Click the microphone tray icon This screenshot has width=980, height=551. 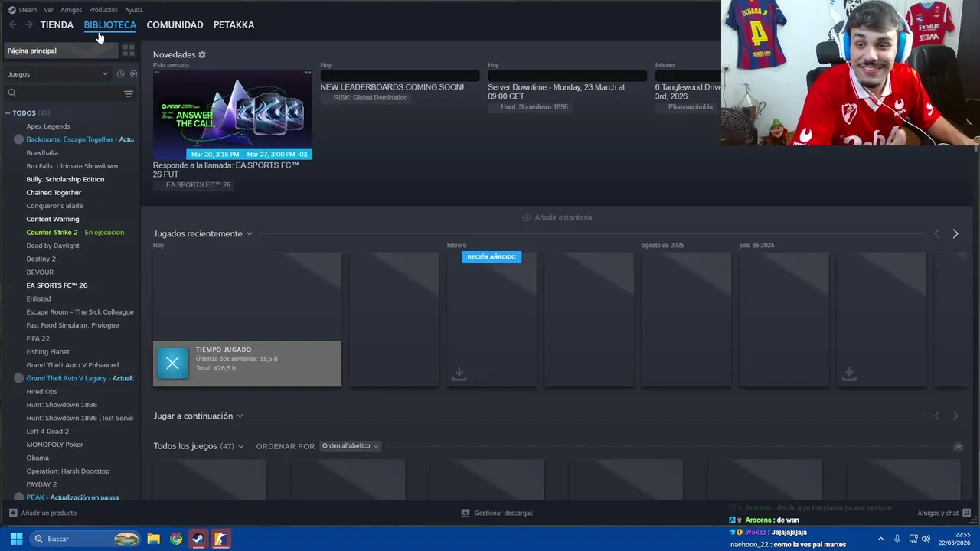pyautogui.click(x=897, y=539)
